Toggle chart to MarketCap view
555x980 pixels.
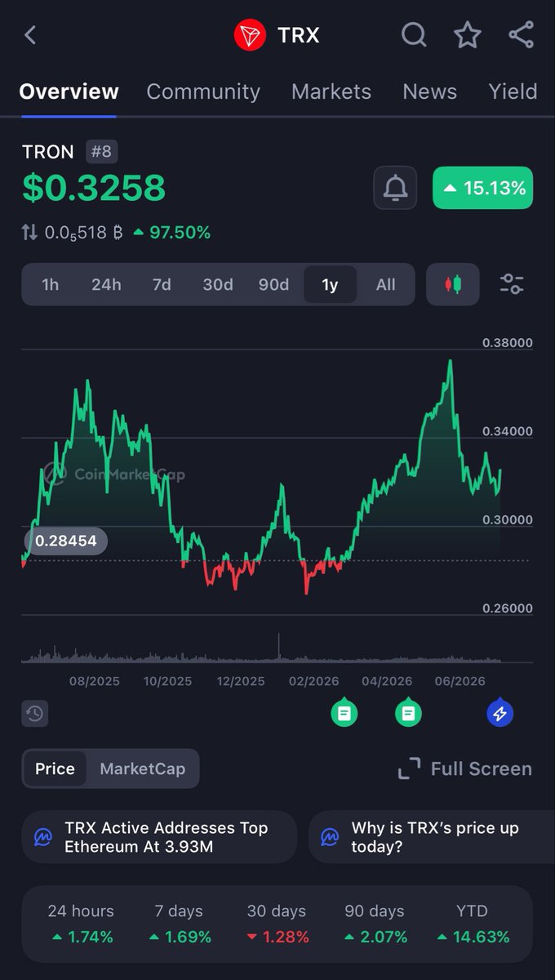point(142,768)
